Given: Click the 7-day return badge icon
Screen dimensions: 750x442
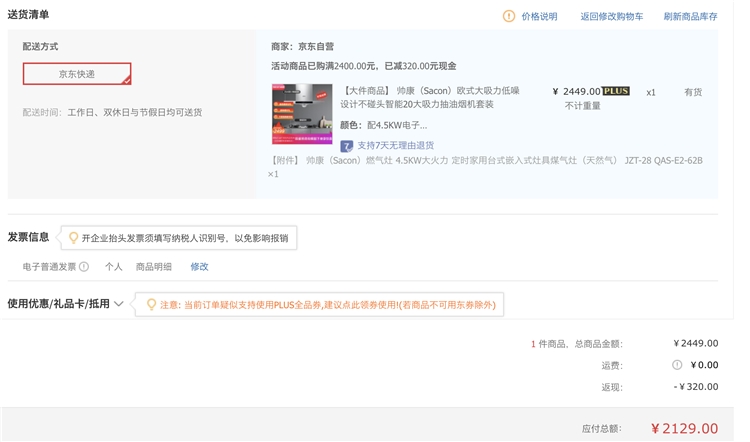Looking at the screenshot, I should [x=347, y=145].
